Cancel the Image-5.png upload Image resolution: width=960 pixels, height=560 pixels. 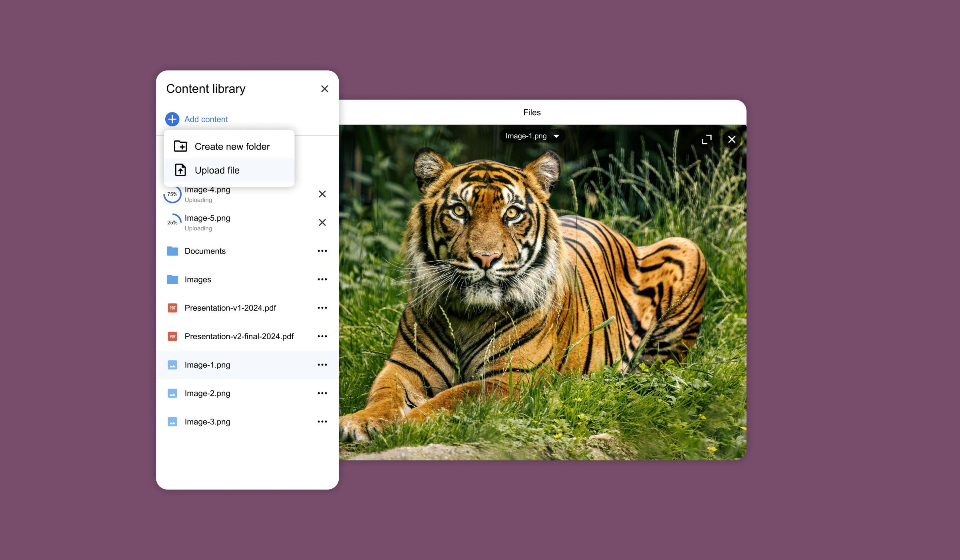pos(322,222)
